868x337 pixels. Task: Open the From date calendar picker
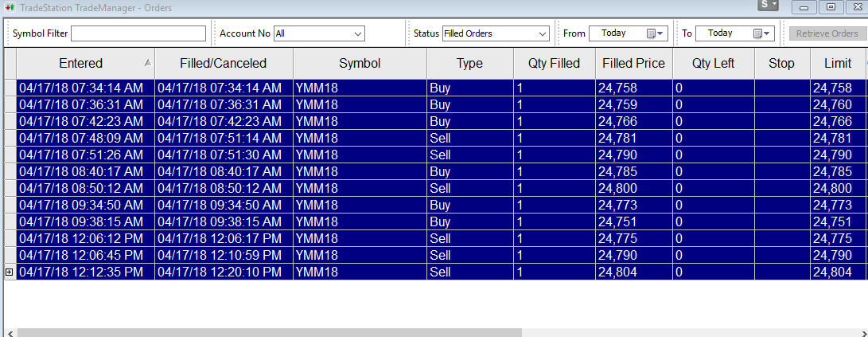[x=655, y=33]
